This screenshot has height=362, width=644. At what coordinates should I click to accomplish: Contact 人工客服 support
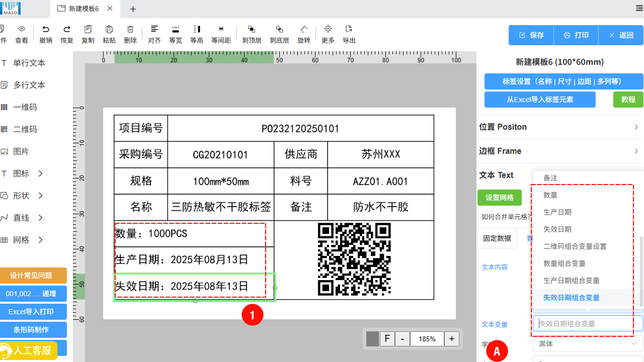click(28, 350)
